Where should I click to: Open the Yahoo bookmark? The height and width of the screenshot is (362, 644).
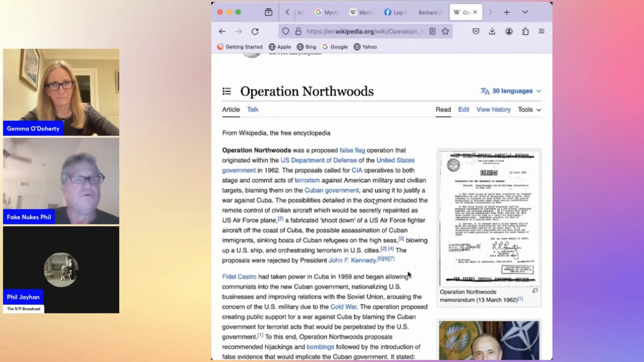(365, 47)
